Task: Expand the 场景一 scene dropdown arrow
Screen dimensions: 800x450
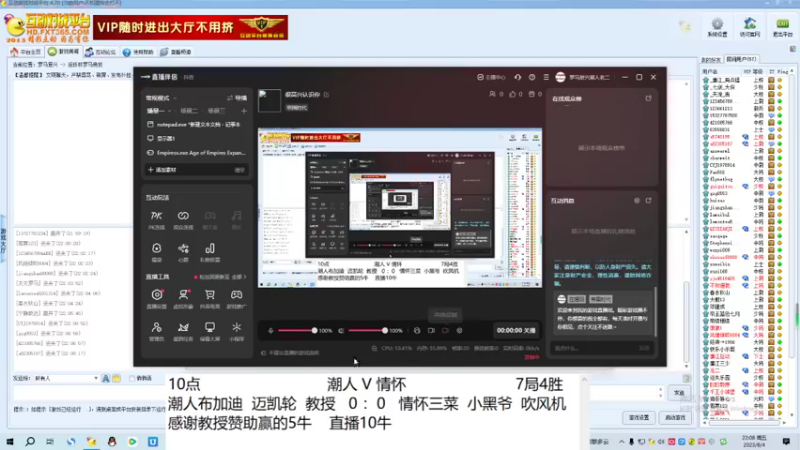Action: 169,111
